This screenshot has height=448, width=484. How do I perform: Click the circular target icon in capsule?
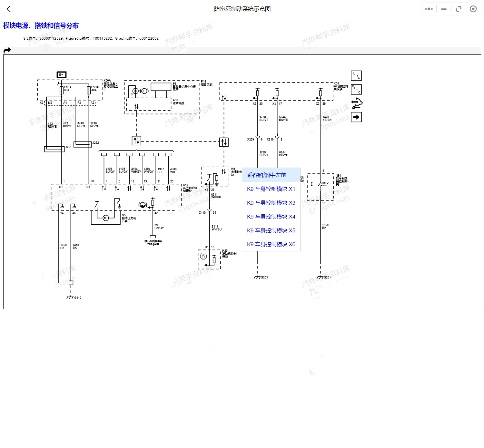pyautogui.click(x=473, y=9)
